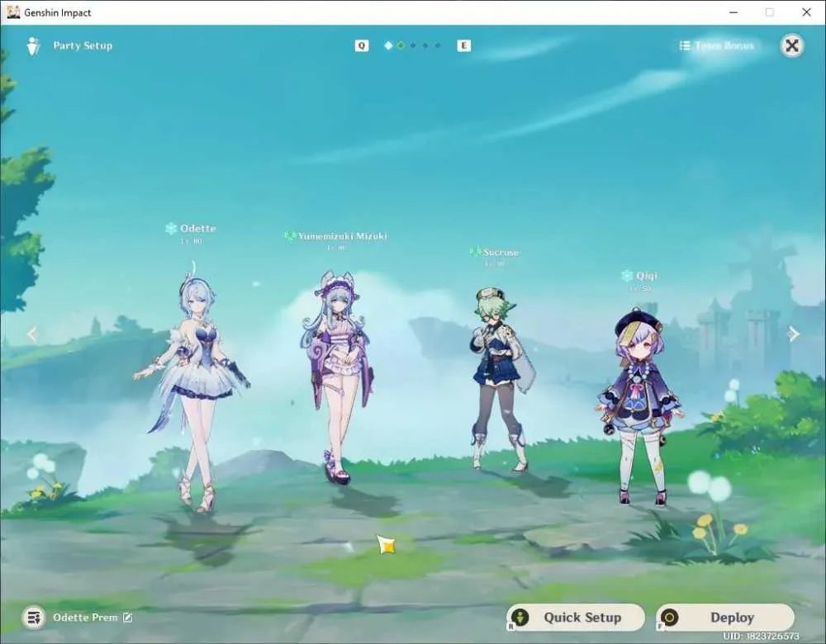This screenshot has height=644, width=826.
Task: Open Quick Setup
Action: coord(575,617)
